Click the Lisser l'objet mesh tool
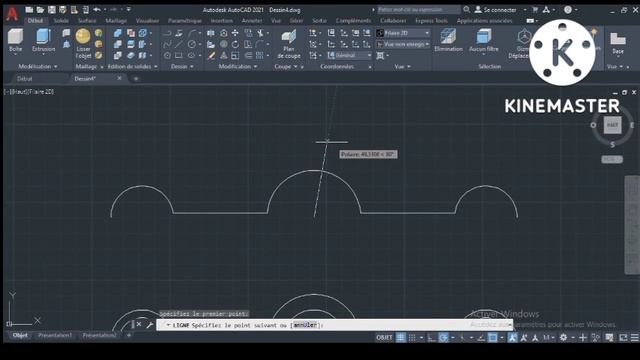640x360 pixels. tap(83, 43)
